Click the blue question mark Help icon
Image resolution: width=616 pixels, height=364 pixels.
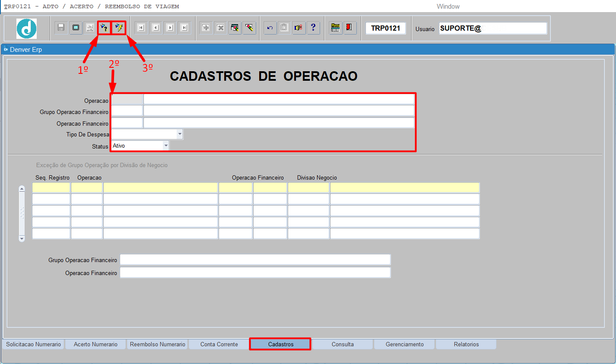pos(313,28)
